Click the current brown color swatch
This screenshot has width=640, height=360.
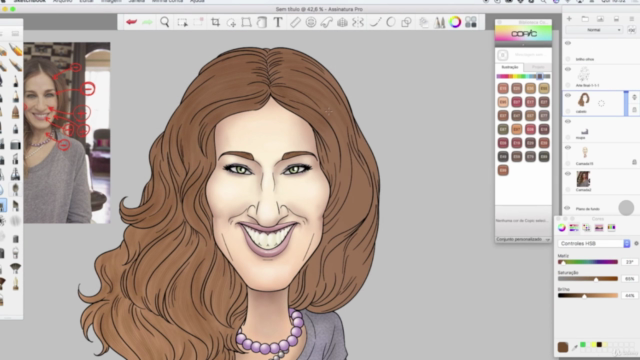(x=563, y=347)
